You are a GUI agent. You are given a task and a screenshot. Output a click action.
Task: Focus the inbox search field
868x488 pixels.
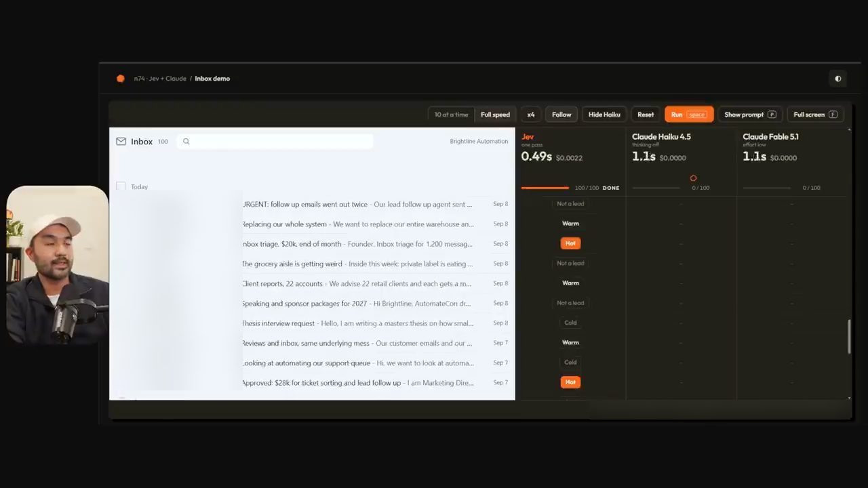point(275,142)
